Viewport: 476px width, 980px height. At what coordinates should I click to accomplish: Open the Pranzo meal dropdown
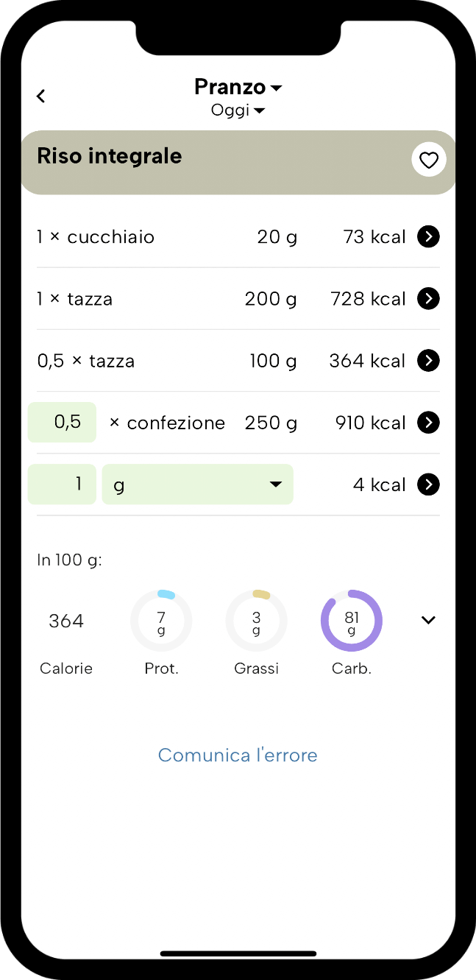[238, 87]
